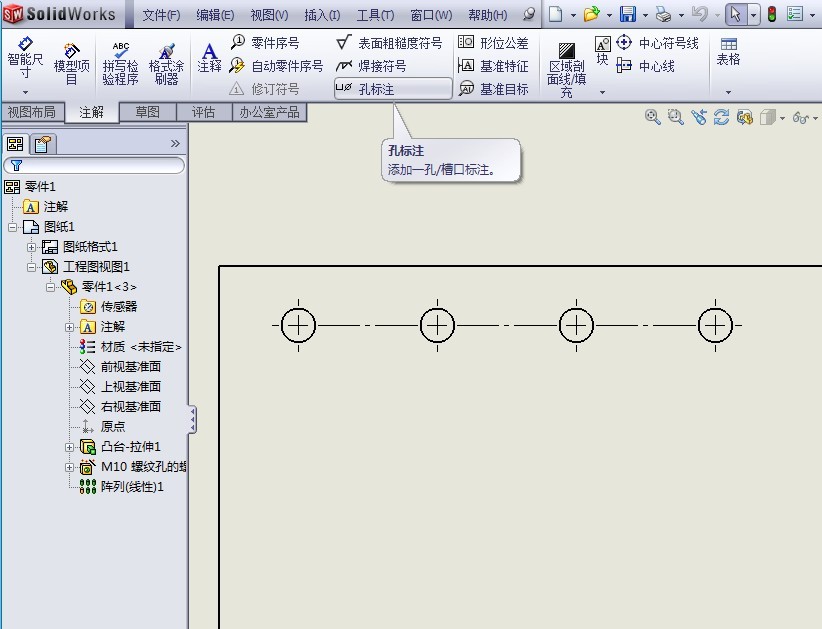Click the zoom to fit icon
822x629 pixels.
(652, 116)
